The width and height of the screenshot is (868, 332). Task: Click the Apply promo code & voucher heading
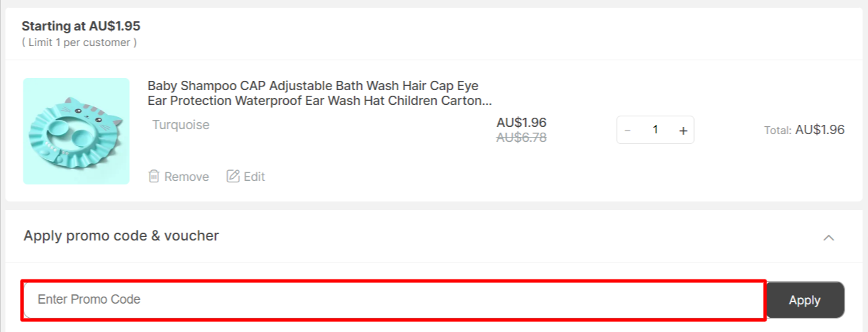(x=121, y=236)
